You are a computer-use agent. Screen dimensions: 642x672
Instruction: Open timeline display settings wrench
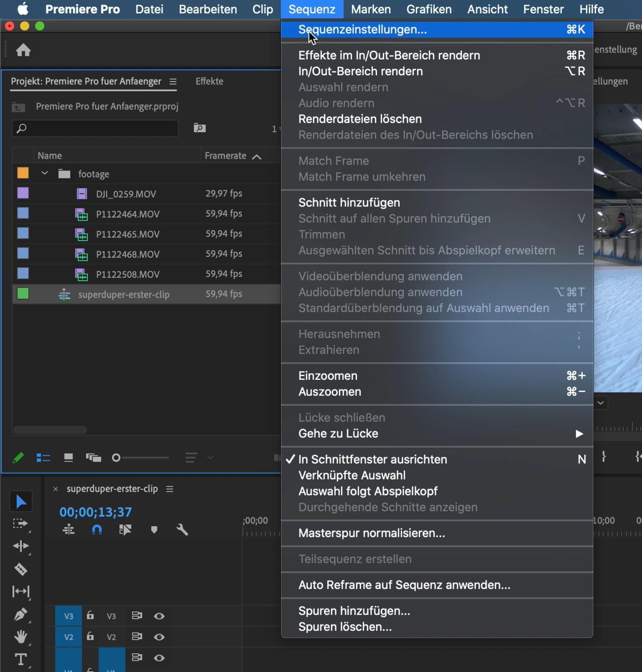pyautogui.click(x=182, y=530)
